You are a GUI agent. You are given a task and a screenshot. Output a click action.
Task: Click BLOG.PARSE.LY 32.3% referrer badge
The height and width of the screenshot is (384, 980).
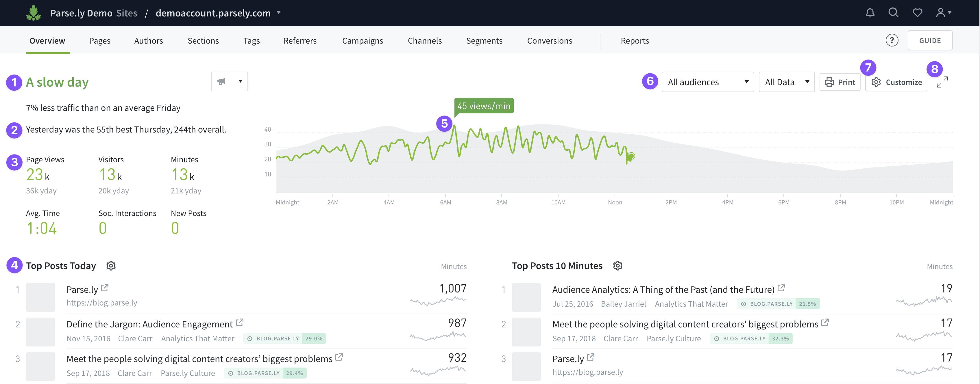[751, 338]
